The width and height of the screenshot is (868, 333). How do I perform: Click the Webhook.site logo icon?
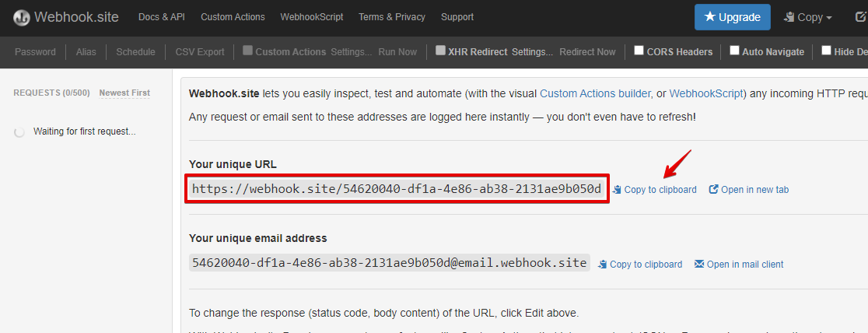click(x=22, y=17)
